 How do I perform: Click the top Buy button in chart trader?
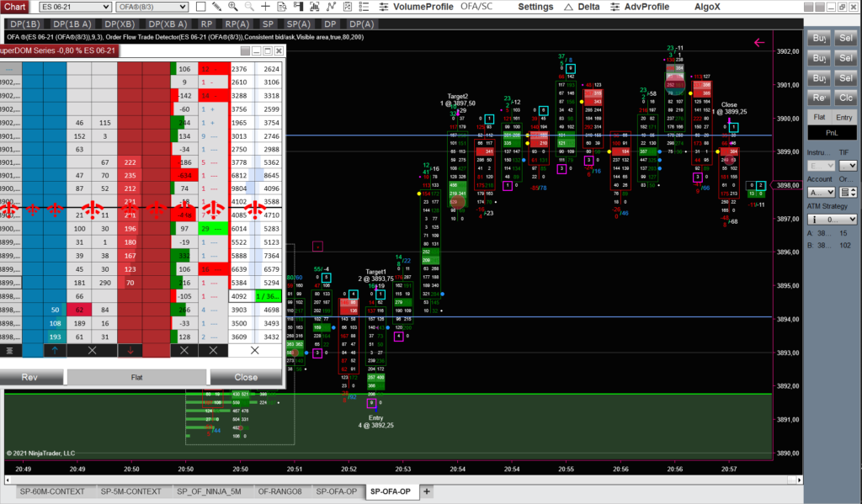pos(819,38)
